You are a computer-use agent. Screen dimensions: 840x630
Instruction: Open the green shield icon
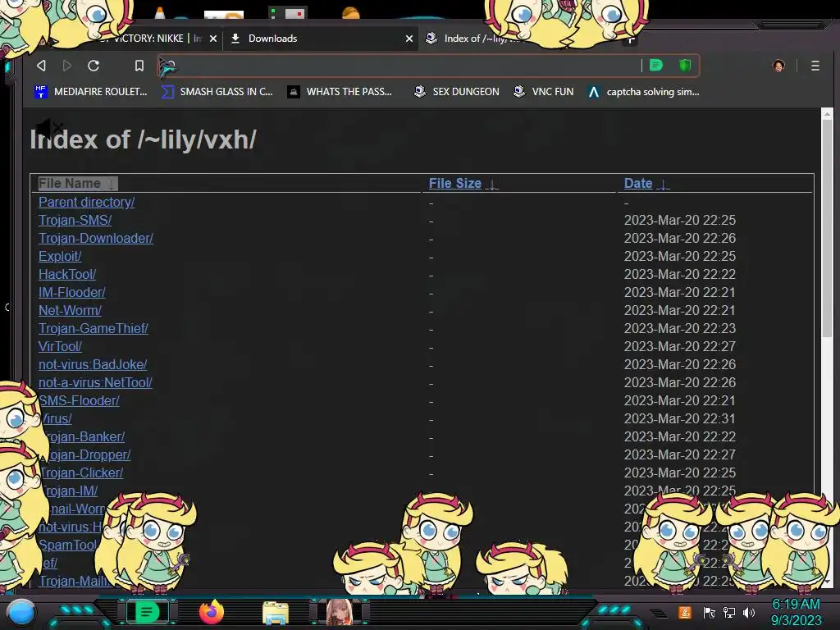tap(685, 66)
